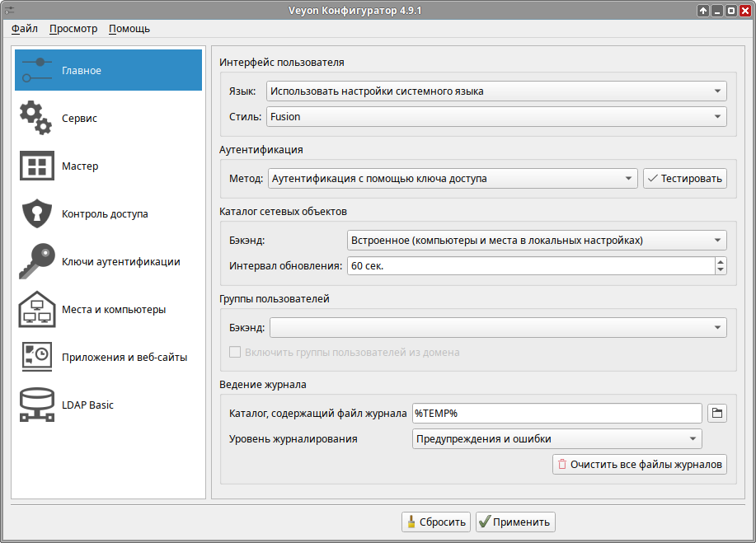
Task: Increase the Интервал обновления value
Action: tap(721, 261)
